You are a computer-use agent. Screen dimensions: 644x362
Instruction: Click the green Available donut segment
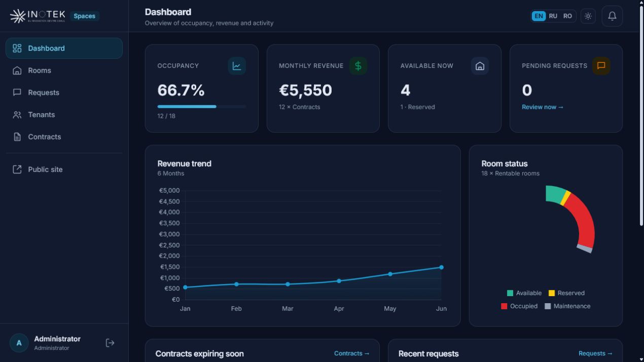tap(555, 194)
